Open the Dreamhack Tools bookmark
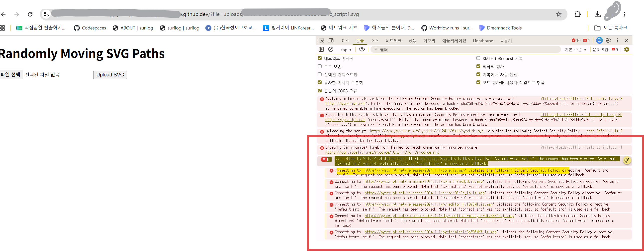Screen dimensions: 644x251 [x=500, y=28]
